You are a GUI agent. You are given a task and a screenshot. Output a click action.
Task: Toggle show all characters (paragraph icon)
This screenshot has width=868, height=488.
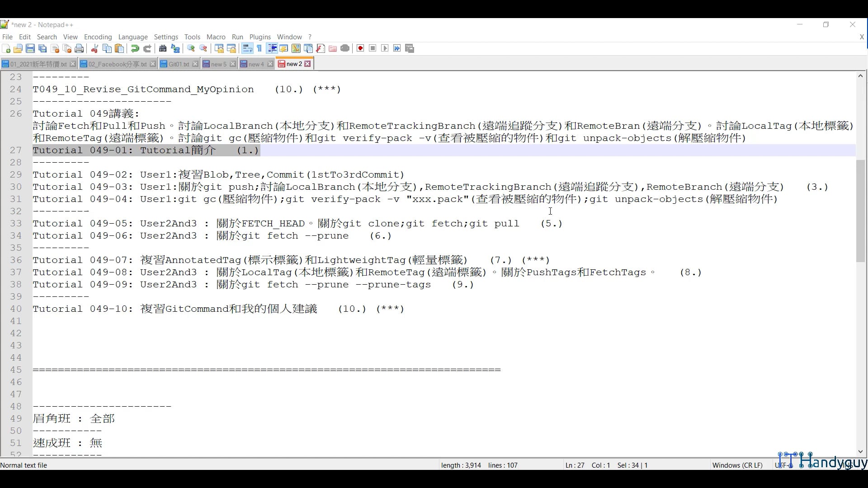(259, 48)
